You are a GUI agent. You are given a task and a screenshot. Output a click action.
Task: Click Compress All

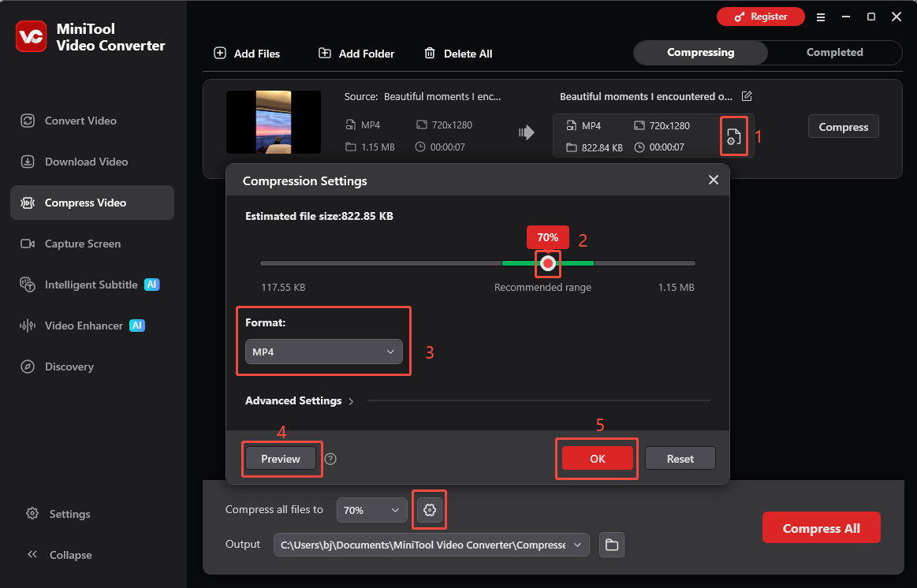821,528
